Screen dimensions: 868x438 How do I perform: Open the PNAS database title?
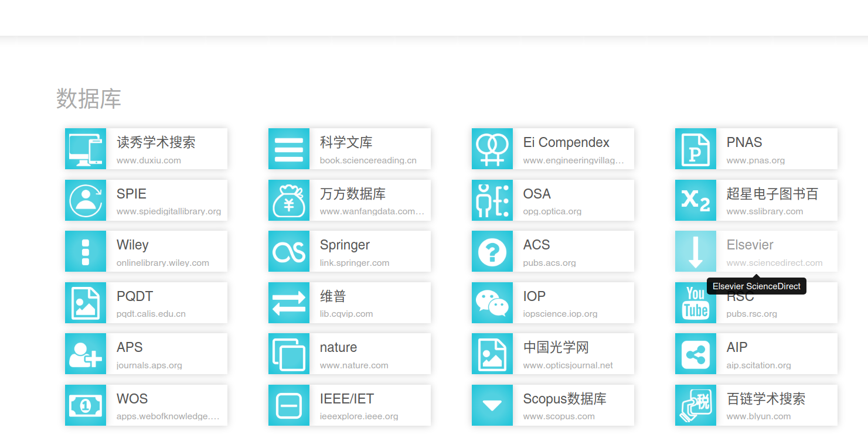click(744, 143)
